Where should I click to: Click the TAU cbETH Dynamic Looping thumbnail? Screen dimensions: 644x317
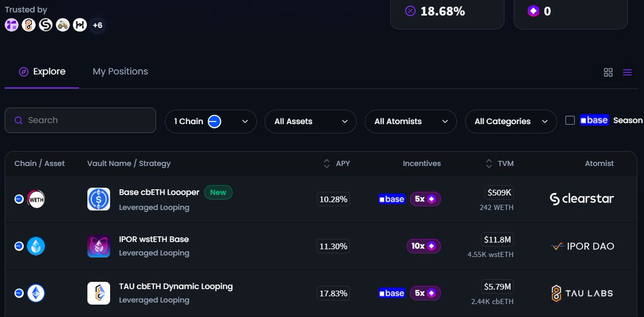click(99, 293)
